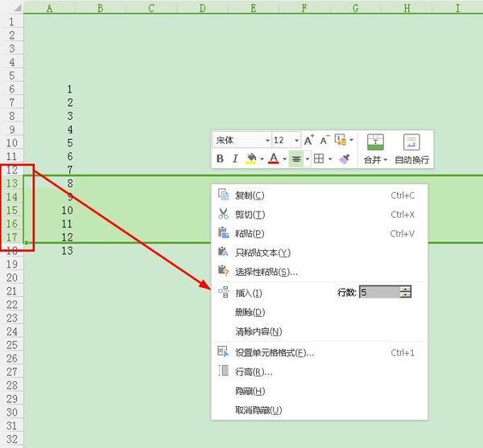Choose 粘贴(P) from context menu

[320, 233]
